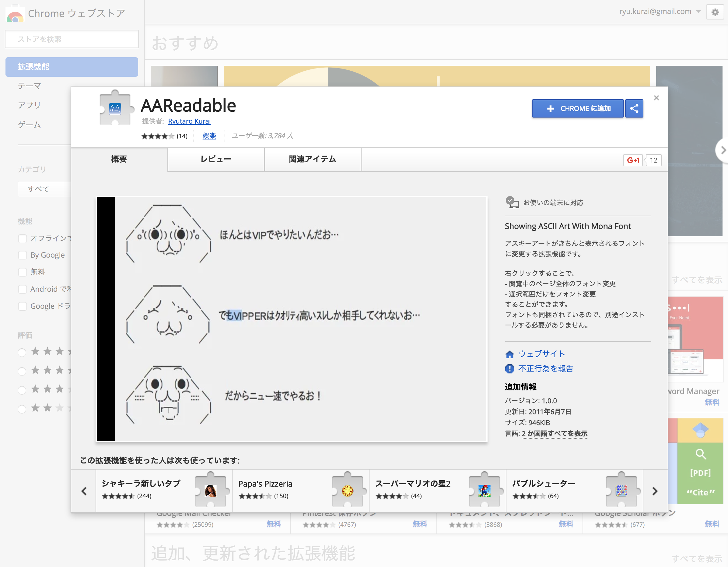Select the three-star rating radio filter
Image resolution: width=728 pixels, height=567 pixels.
22,390
